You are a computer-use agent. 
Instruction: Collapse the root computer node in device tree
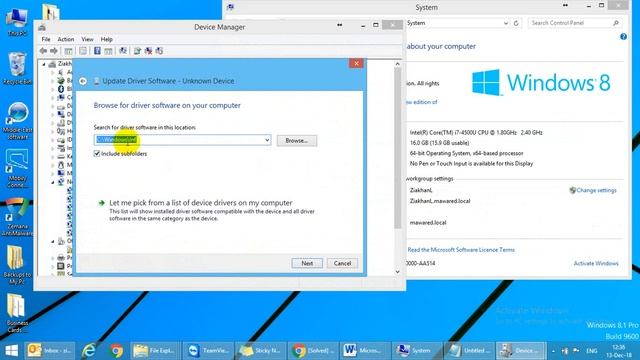(44, 64)
